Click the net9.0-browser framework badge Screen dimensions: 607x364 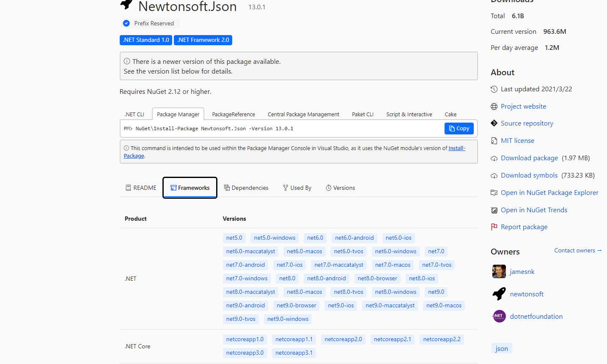click(x=296, y=306)
